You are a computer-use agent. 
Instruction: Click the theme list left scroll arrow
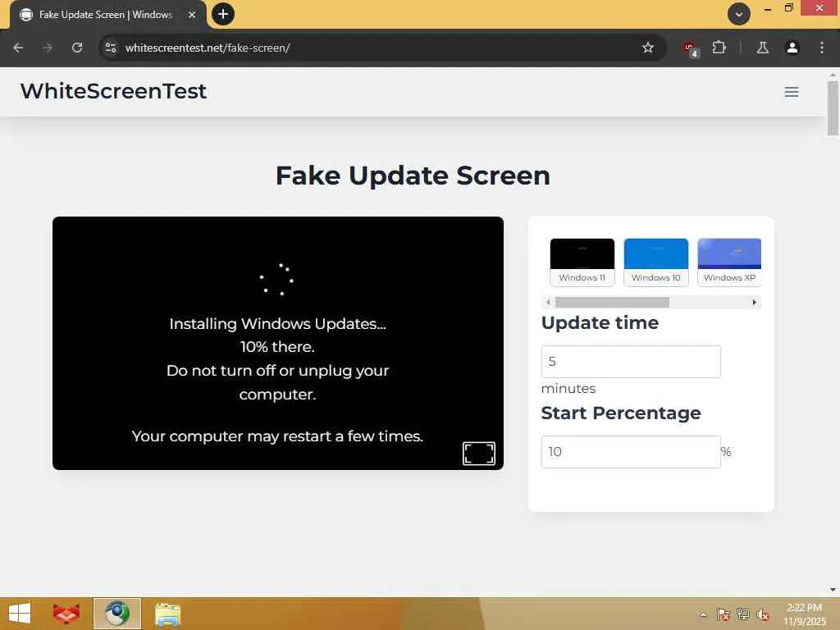click(547, 303)
